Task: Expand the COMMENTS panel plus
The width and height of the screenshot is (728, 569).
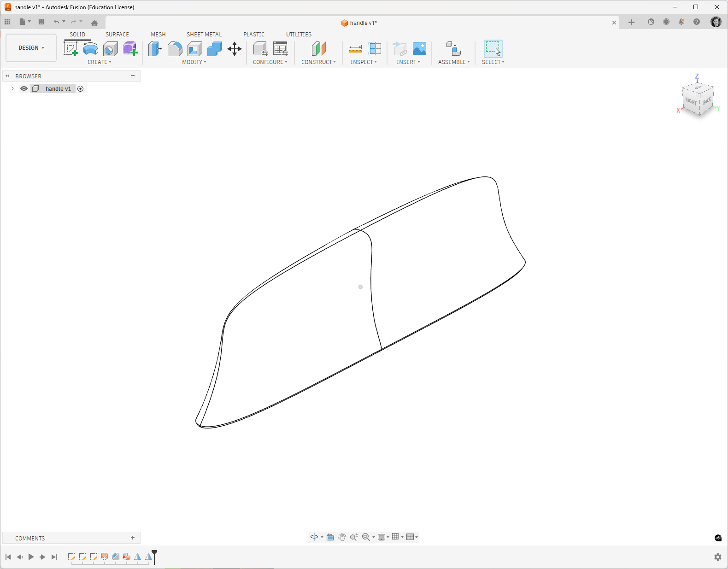Action: click(133, 538)
